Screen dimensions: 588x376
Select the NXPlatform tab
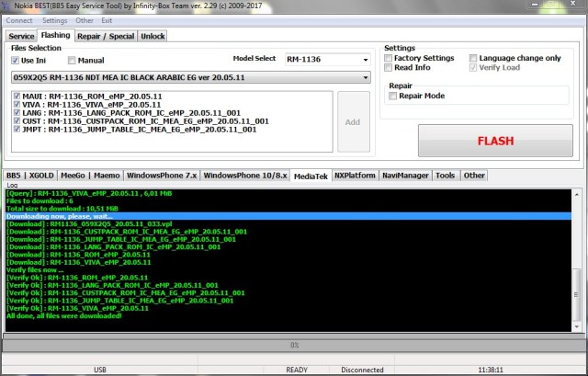[x=355, y=175]
